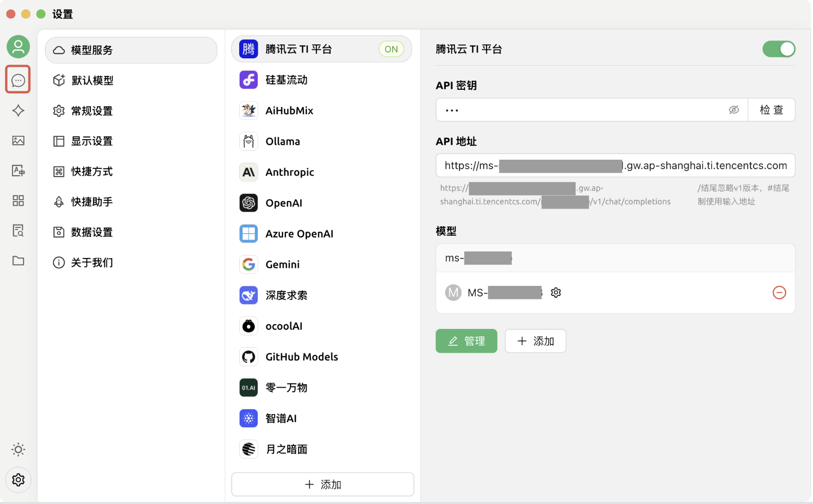This screenshot has height=504, width=813.
Task: Select the GitHub Models provider label
Action: (302, 357)
